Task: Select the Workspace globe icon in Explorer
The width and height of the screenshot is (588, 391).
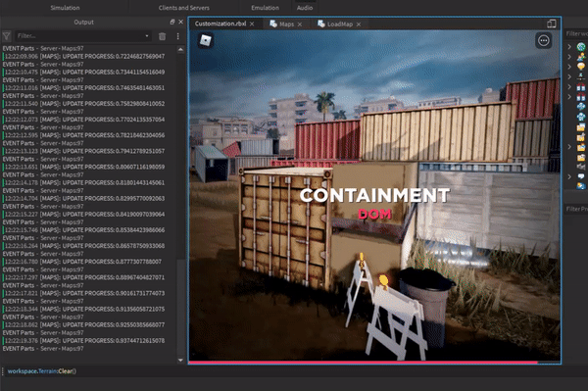Action: click(581, 46)
